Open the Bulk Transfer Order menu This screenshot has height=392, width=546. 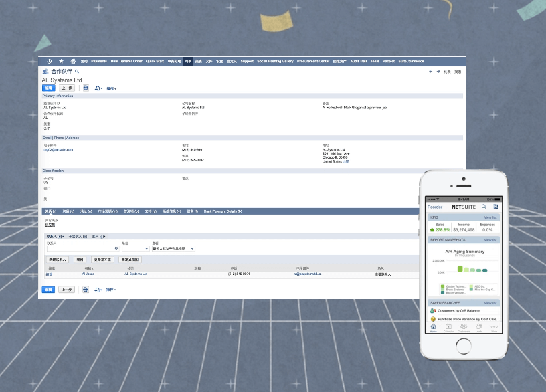(126, 61)
